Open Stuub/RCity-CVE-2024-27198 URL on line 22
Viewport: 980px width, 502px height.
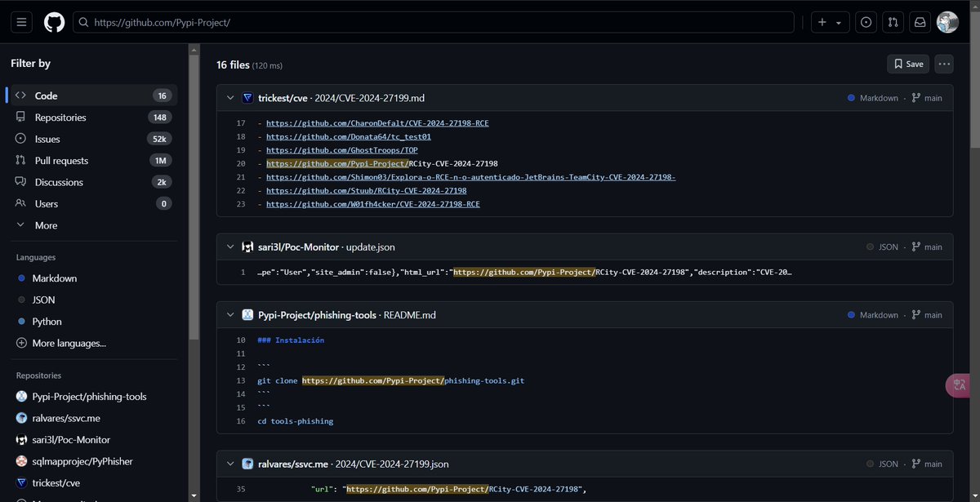366,190
